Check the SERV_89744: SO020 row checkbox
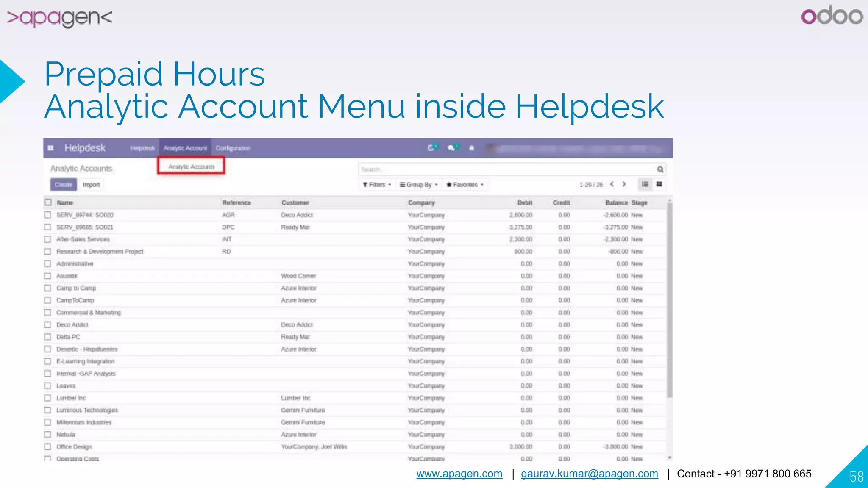This screenshot has width=868, height=488. [47, 215]
